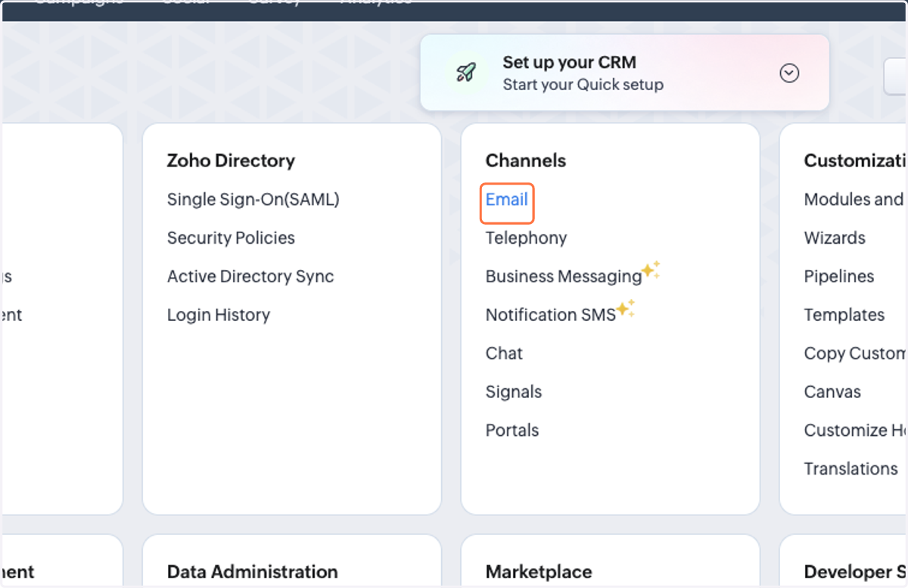Click the Data Administration heading
Screen dimensions: 908x588
(253, 572)
